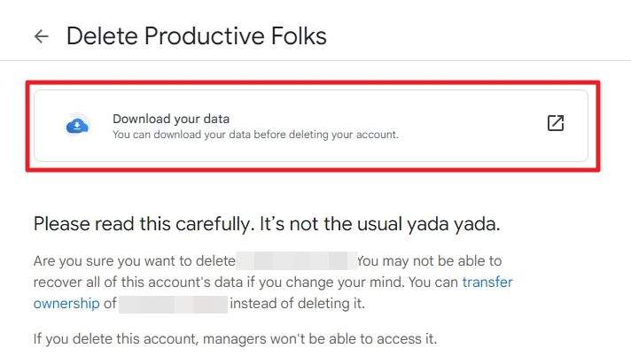
Task: Click the "Are you sure you want to delete" text
Action: click(x=135, y=261)
